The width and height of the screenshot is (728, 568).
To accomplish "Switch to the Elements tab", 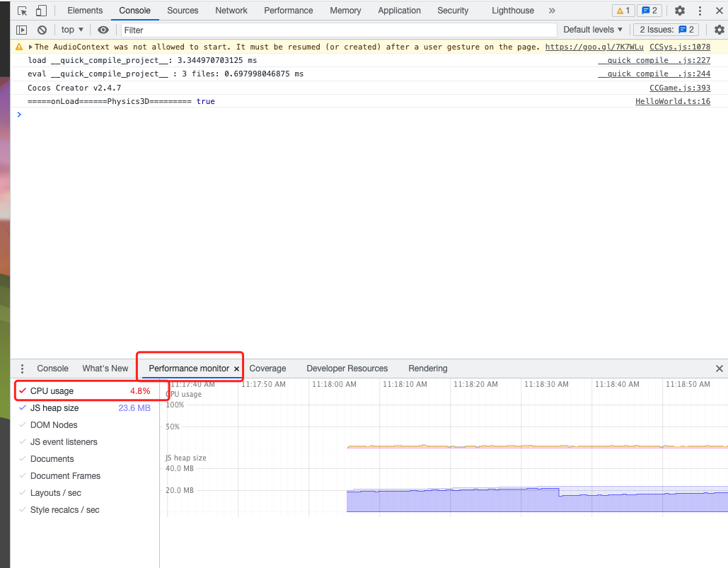I will pyautogui.click(x=85, y=11).
